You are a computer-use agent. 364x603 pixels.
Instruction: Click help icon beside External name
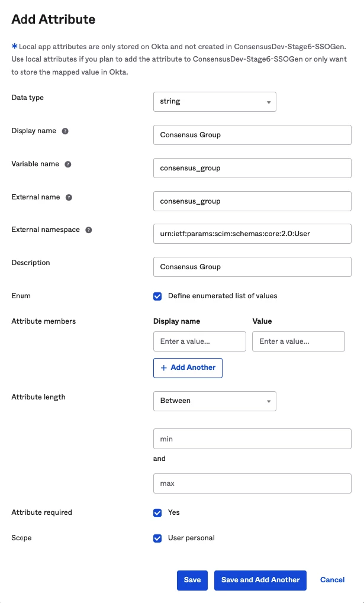(x=69, y=198)
